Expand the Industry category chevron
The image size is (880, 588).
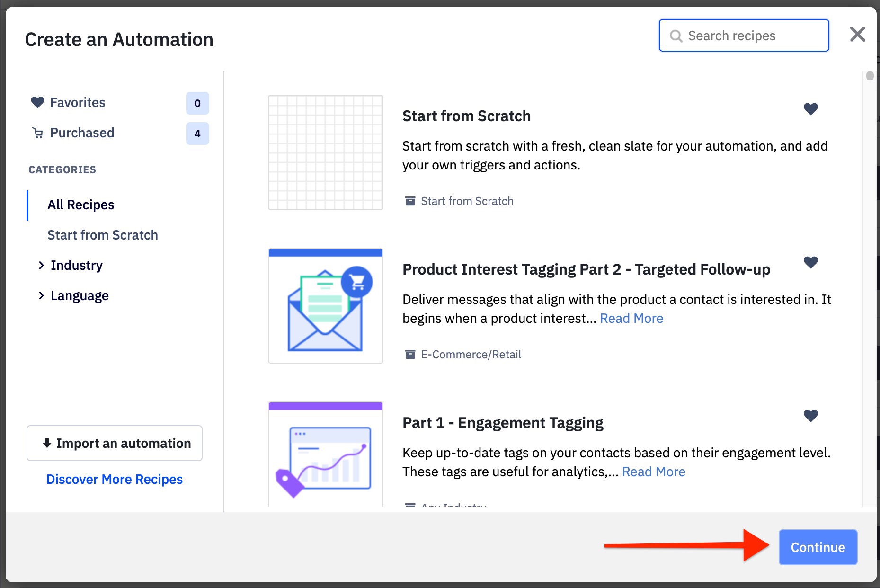[41, 266]
